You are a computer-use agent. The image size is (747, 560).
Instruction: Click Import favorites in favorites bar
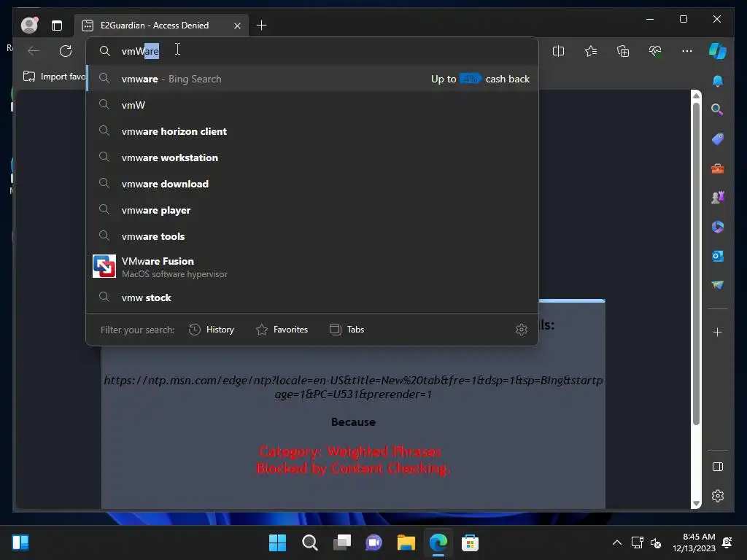54,77
